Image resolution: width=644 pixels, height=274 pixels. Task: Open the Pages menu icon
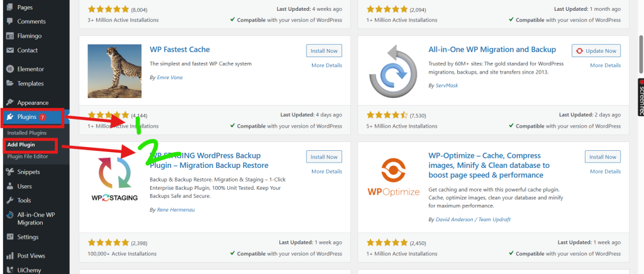pyautogui.click(x=10, y=8)
